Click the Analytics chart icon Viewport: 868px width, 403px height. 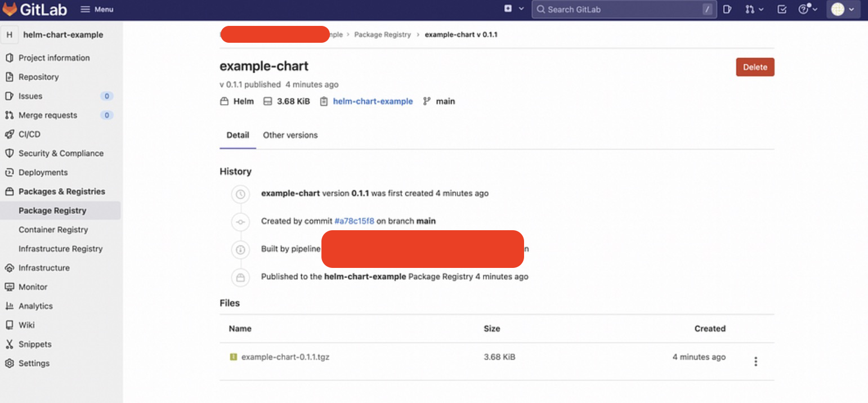point(9,306)
